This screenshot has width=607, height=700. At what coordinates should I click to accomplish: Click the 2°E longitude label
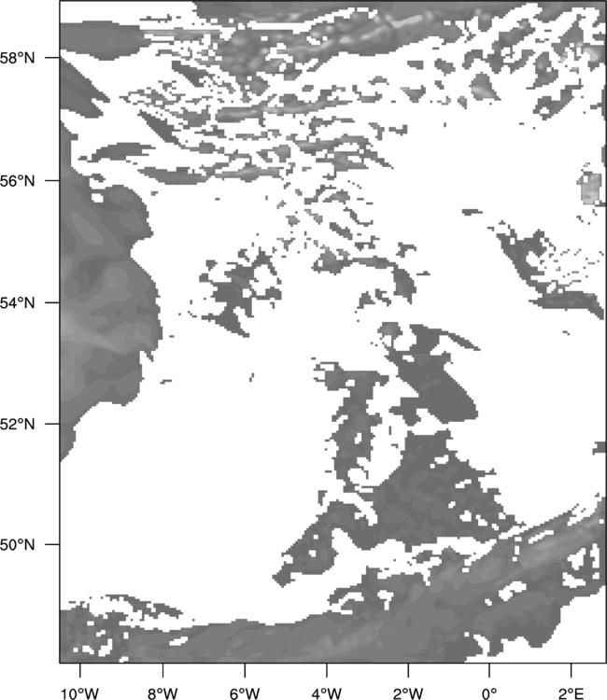pyautogui.click(x=571, y=693)
